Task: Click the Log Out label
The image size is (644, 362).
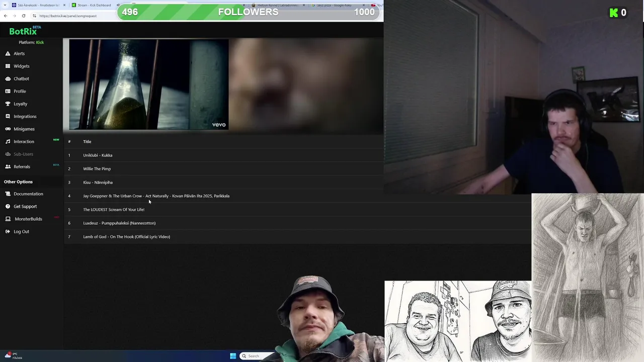Action: click(x=21, y=231)
